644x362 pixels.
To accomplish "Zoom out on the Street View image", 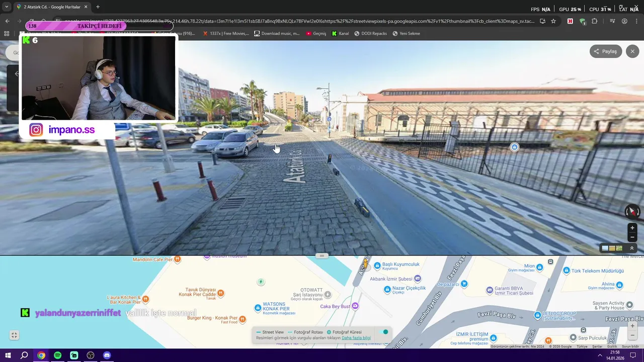I will pyautogui.click(x=632, y=237).
